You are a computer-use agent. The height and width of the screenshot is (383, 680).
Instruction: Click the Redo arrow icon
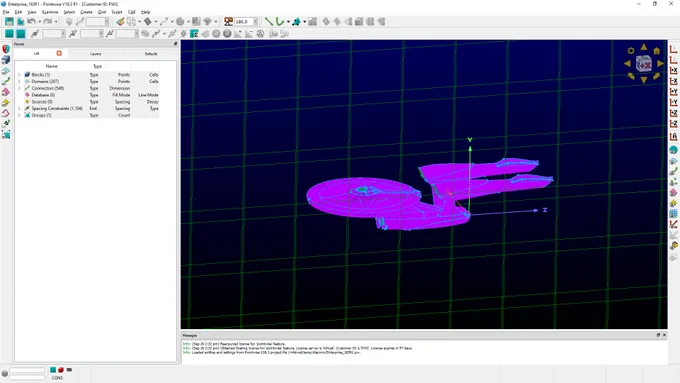[x=48, y=21]
